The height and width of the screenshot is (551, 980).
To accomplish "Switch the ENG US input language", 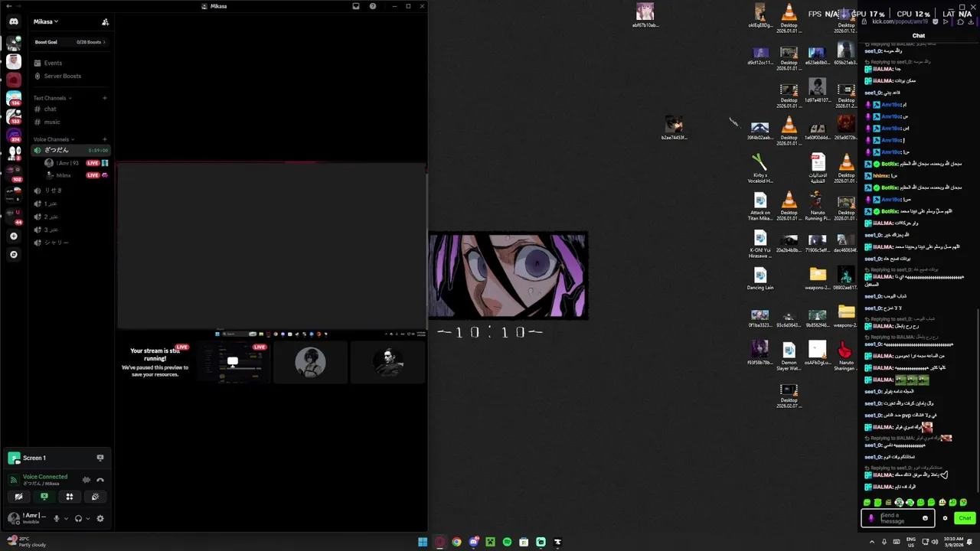I will [910, 542].
